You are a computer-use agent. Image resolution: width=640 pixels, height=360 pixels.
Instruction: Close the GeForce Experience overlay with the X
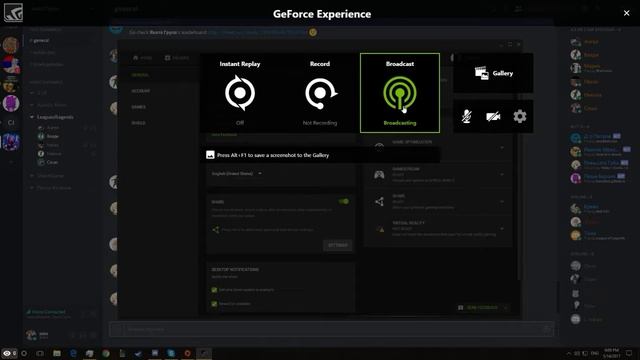(627, 13)
